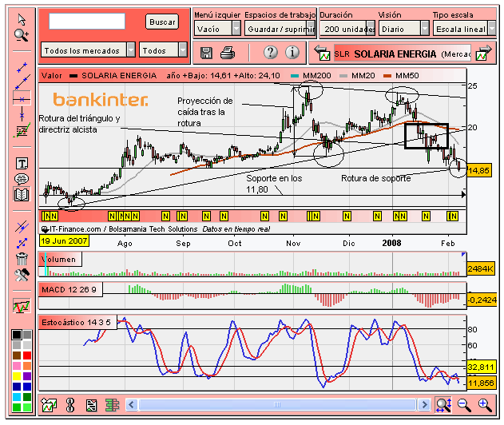
Task: Zoom in with the plus magnifier
Action: 485,405
